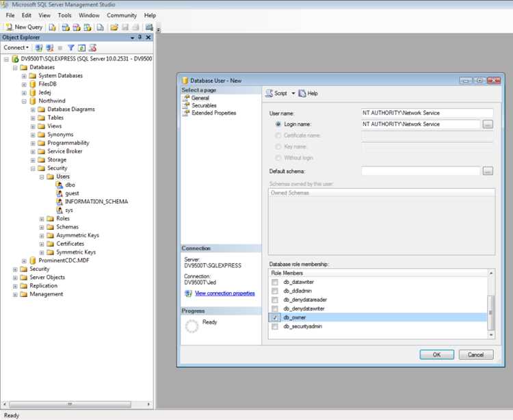Open the Script dropdown arrow

pyautogui.click(x=293, y=94)
